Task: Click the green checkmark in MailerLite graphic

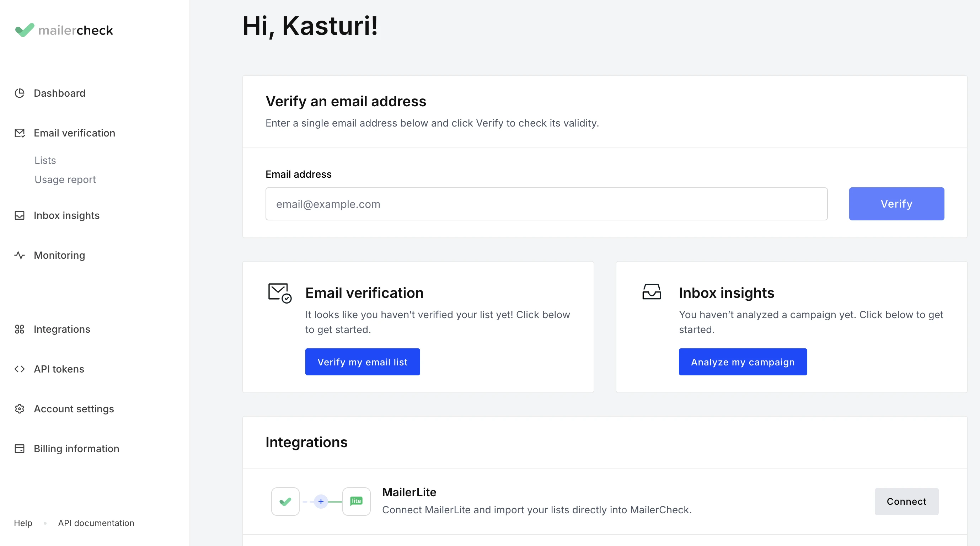Action: tap(285, 501)
